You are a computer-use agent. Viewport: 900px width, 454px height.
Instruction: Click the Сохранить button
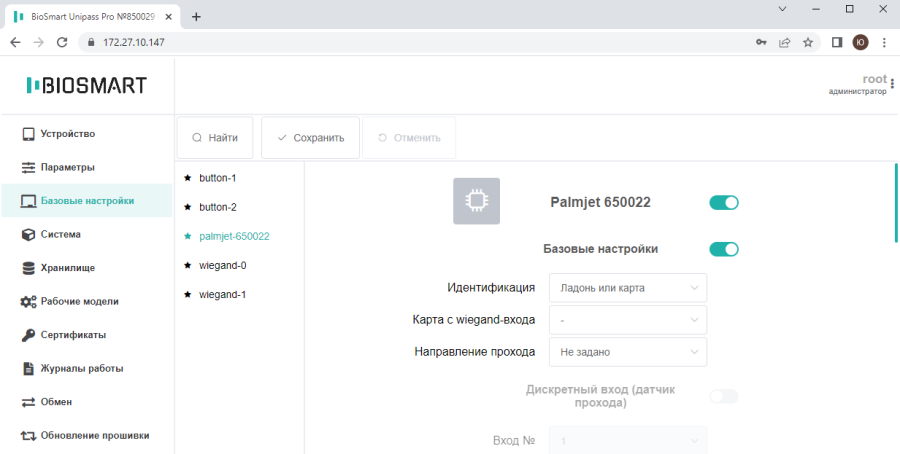(x=311, y=138)
